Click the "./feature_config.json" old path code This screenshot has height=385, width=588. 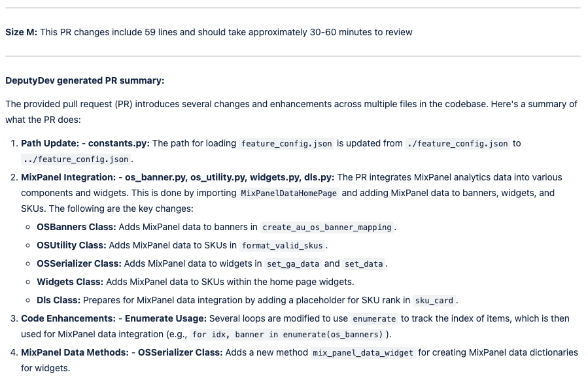point(457,144)
